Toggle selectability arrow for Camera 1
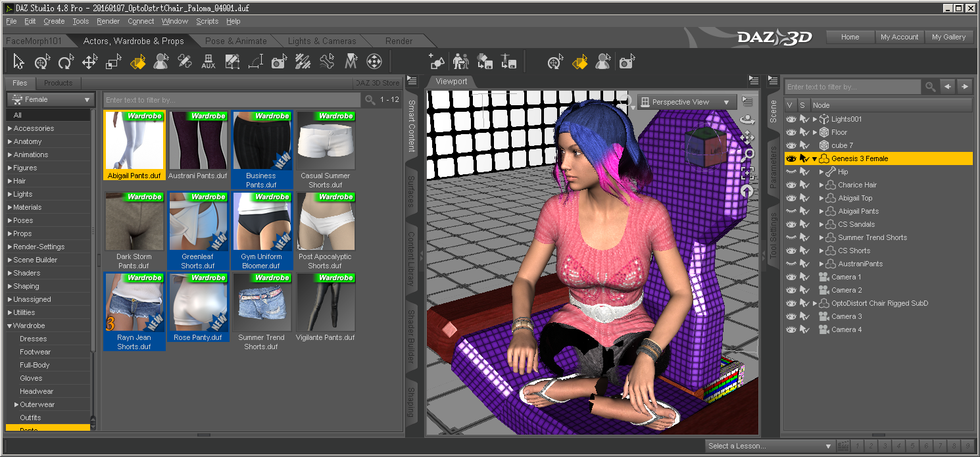The height and width of the screenshot is (457, 980). coord(804,277)
